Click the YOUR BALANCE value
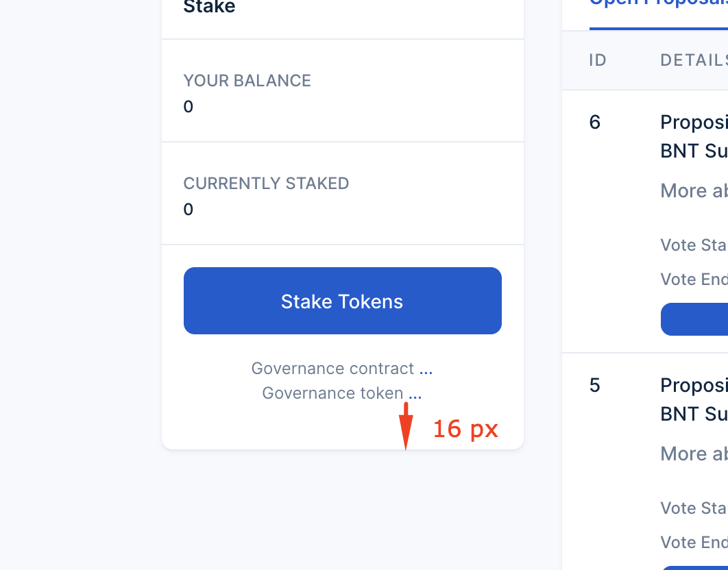 point(188,107)
